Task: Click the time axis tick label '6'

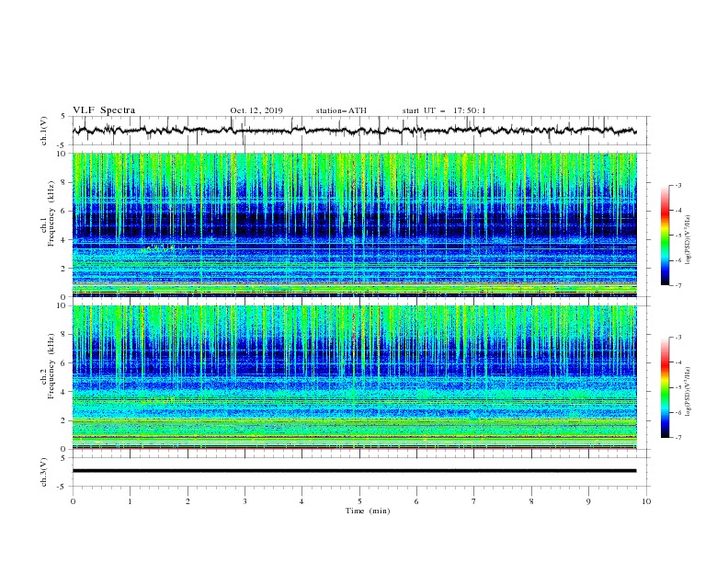Action: pyautogui.click(x=416, y=501)
